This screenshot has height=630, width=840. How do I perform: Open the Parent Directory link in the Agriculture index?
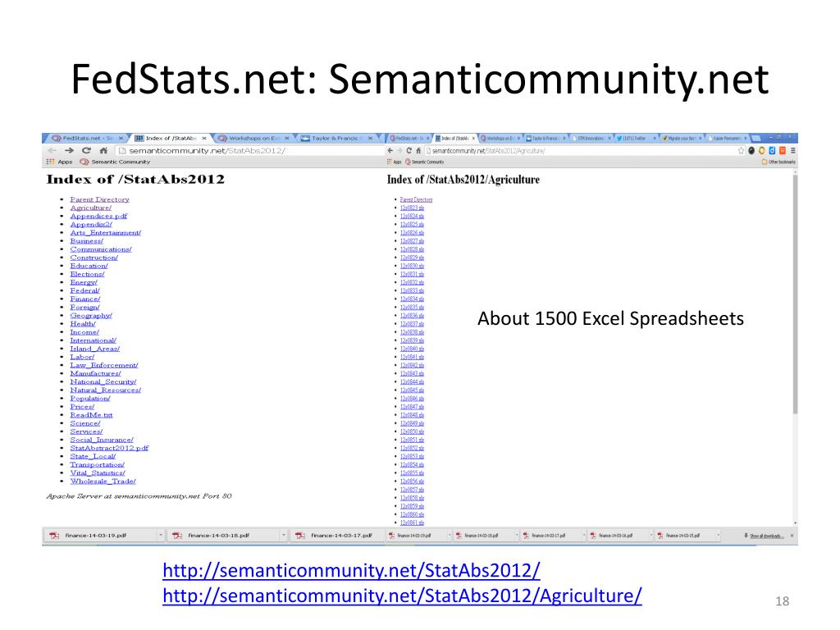pos(416,199)
